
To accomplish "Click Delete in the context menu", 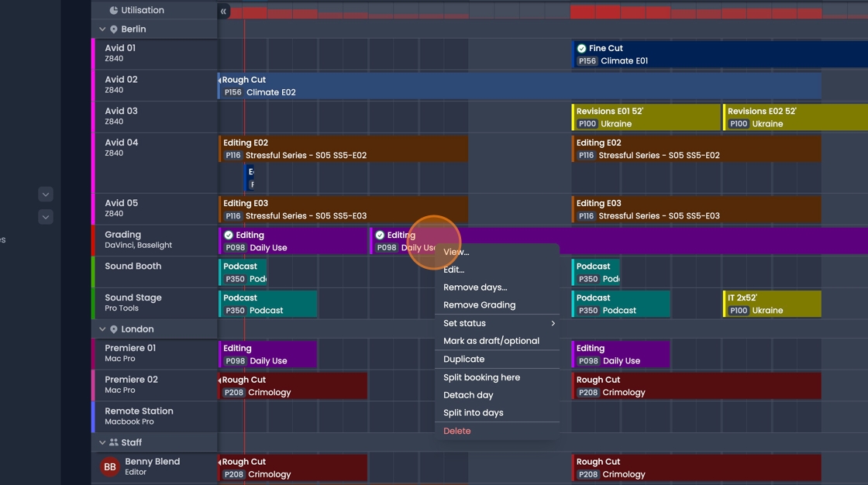I will click(x=456, y=431).
